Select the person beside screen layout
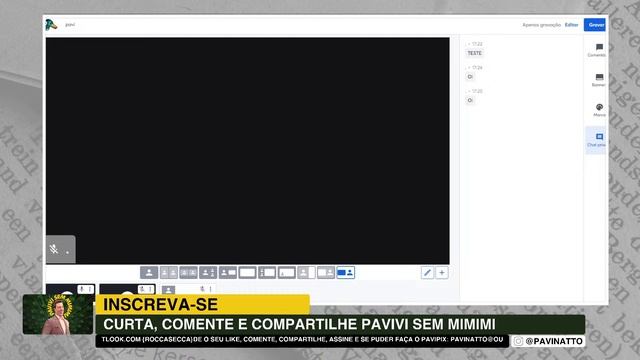The width and height of the screenshot is (640, 360). pos(228,273)
